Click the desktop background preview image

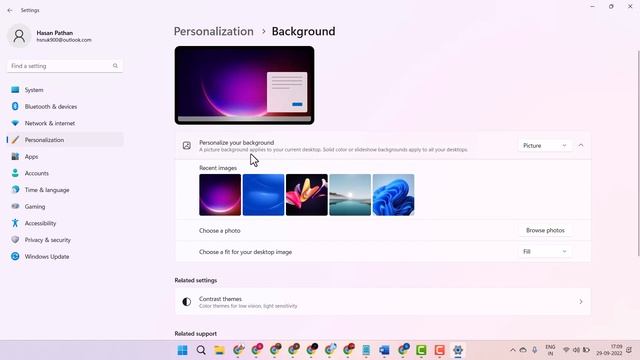pos(244,85)
